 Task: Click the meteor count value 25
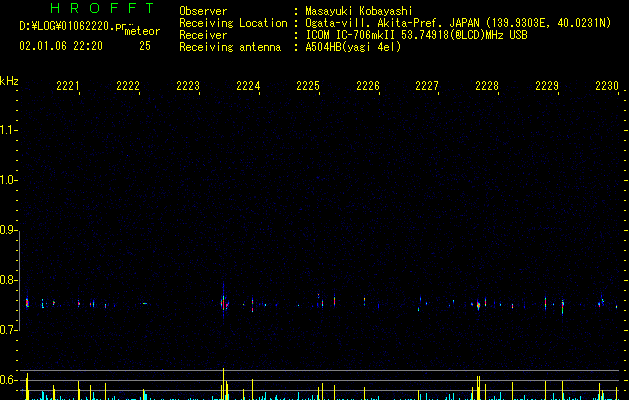pos(145,46)
